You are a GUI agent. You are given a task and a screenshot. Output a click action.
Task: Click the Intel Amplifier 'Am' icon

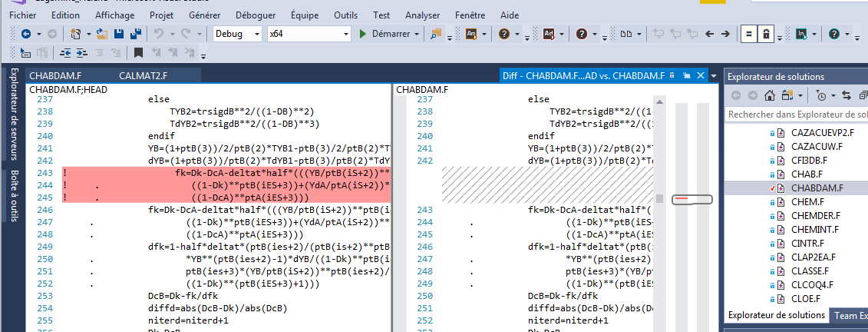click(x=472, y=34)
